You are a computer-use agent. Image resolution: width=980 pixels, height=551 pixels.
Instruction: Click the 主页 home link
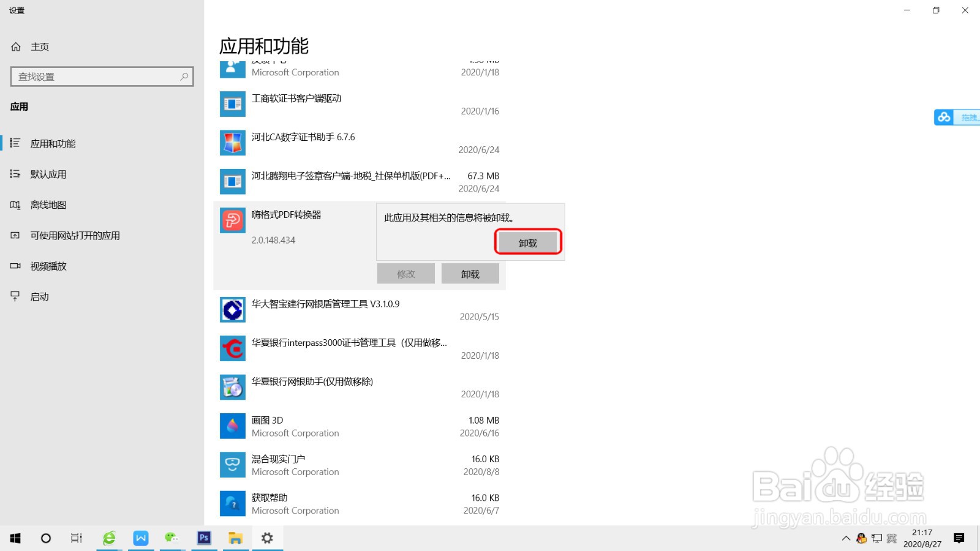[x=40, y=47]
